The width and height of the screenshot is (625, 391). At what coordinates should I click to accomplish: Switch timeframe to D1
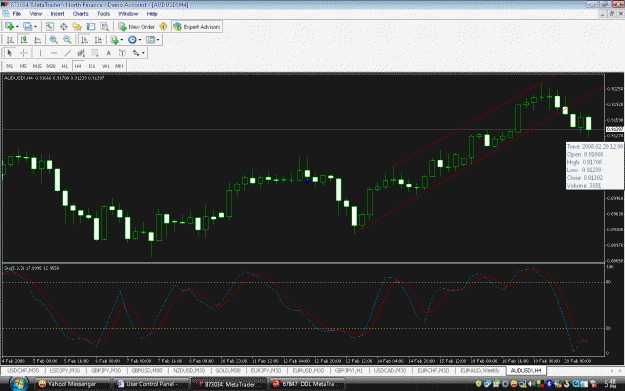coord(92,66)
